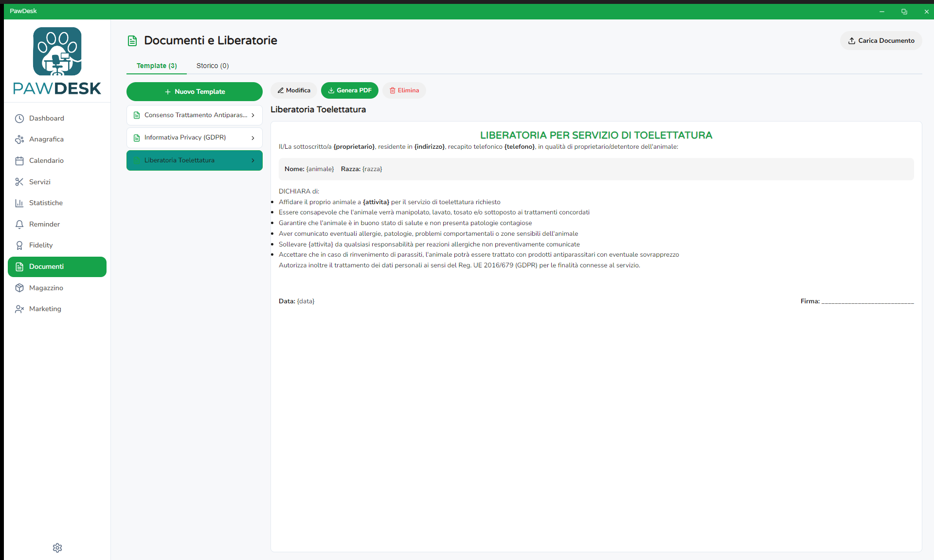Click the 'DICHIARA di:' text
Screen dimensions: 934x560
coord(299,192)
